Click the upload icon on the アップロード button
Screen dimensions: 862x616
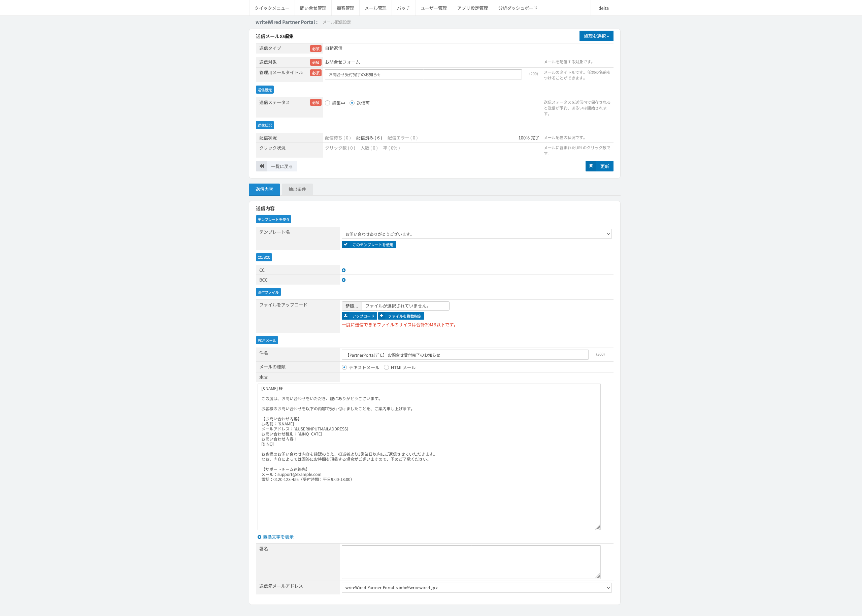click(345, 316)
